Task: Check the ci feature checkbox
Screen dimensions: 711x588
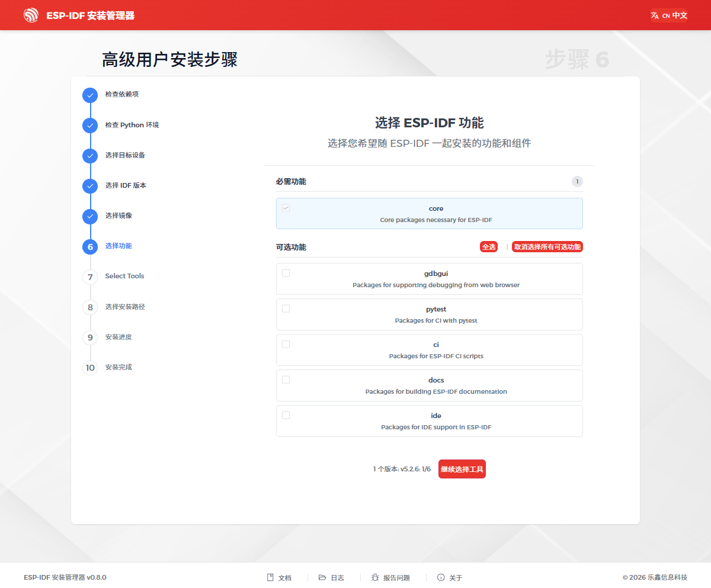Action: pos(286,344)
